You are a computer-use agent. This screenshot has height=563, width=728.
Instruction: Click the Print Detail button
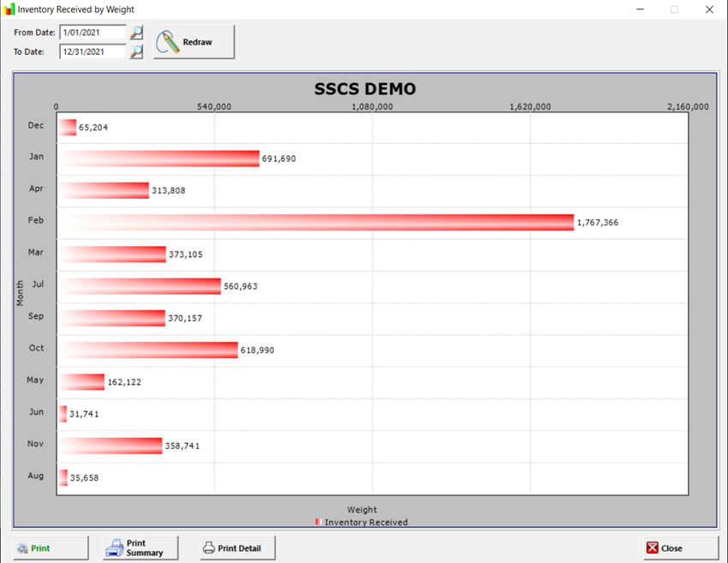click(238, 548)
